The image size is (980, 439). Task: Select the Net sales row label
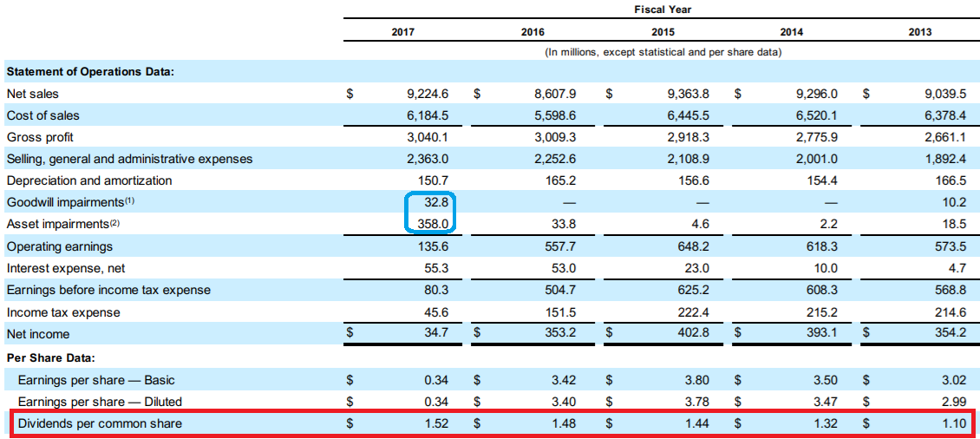33,94
